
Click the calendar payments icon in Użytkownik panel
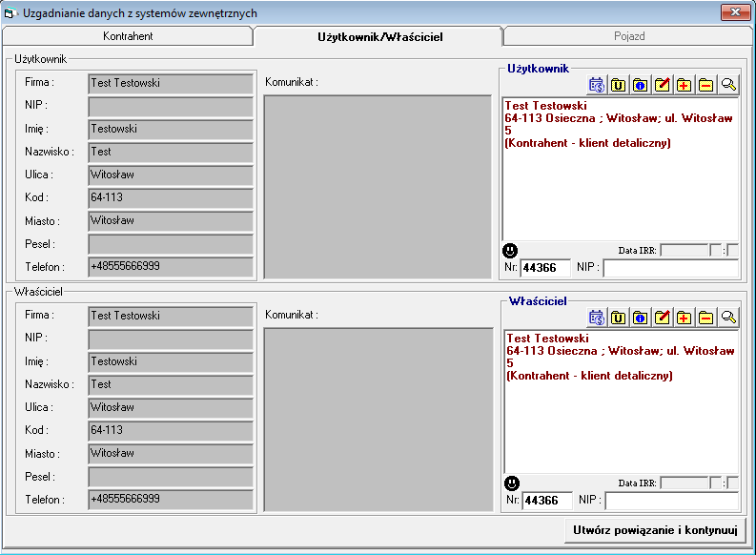(597, 85)
